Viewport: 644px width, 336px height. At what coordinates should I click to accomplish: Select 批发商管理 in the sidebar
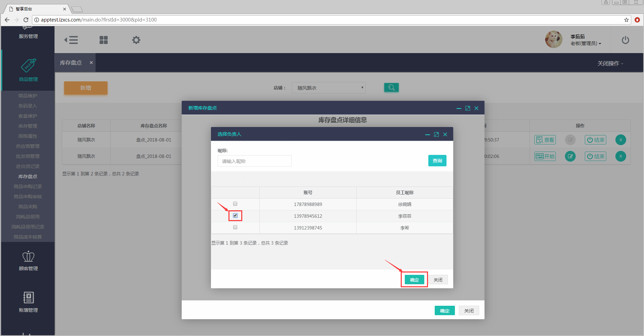28,156
